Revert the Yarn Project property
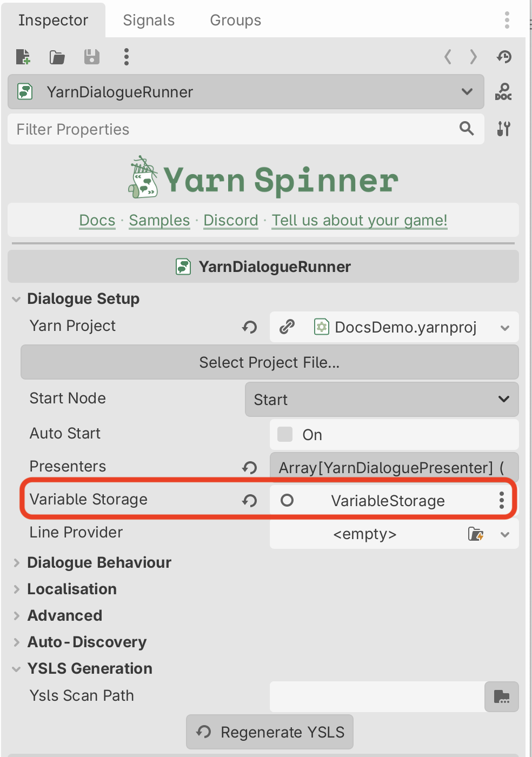Image resolution: width=532 pixels, height=757 pixels. (x=249, y=327)
